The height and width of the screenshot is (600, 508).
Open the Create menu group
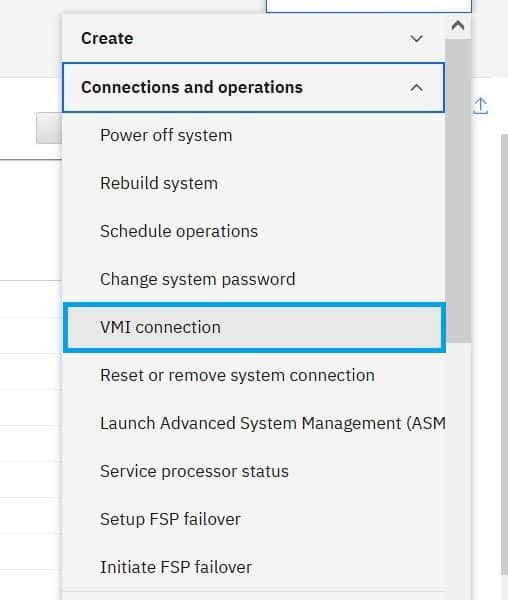(254, 38)
